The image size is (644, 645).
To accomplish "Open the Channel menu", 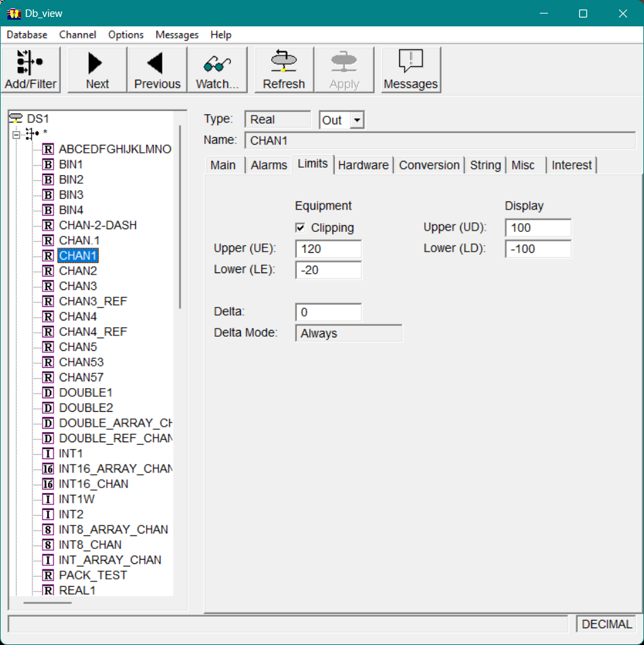I will [x=77, y=34].
